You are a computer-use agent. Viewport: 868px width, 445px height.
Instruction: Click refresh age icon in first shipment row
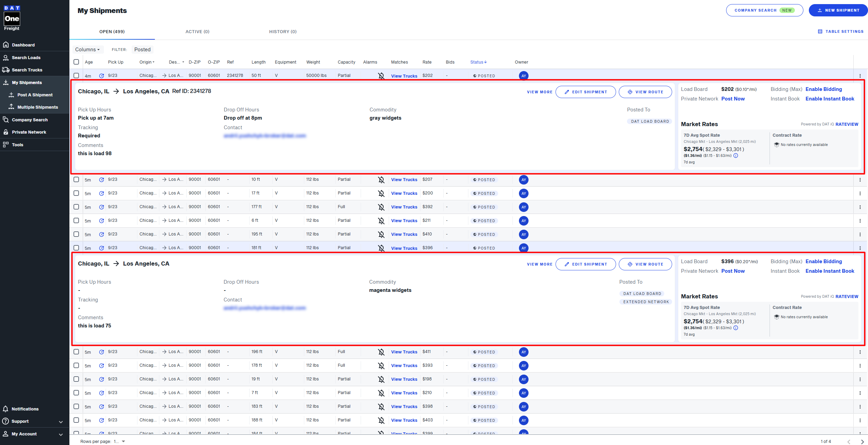pyautogui.click(x=102, y=76)
